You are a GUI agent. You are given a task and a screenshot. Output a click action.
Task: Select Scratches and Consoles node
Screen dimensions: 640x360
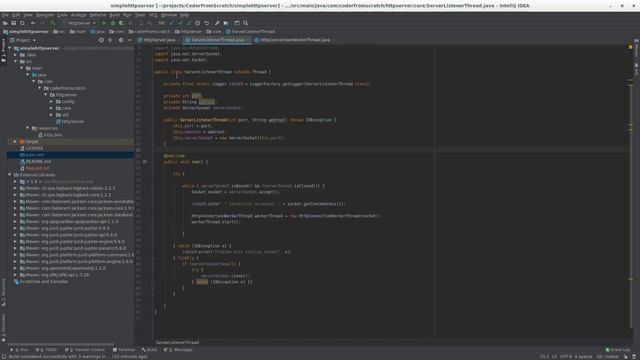(41, 282)
